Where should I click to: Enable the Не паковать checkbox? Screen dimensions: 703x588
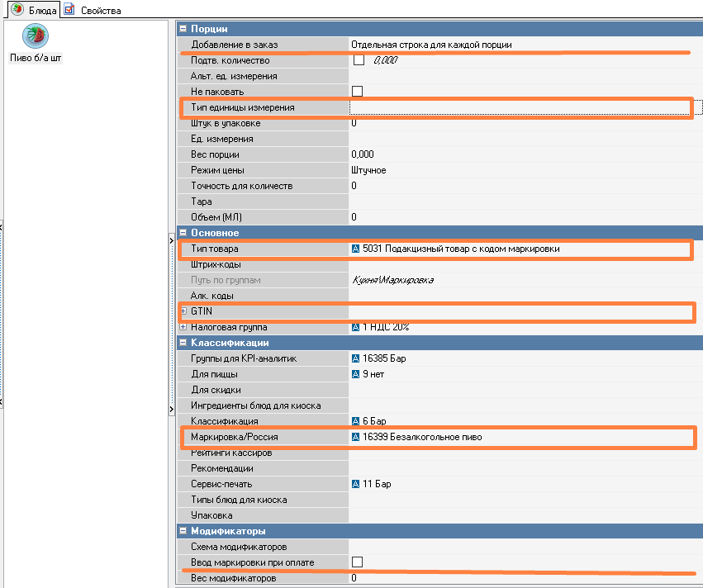coord(358,91)
